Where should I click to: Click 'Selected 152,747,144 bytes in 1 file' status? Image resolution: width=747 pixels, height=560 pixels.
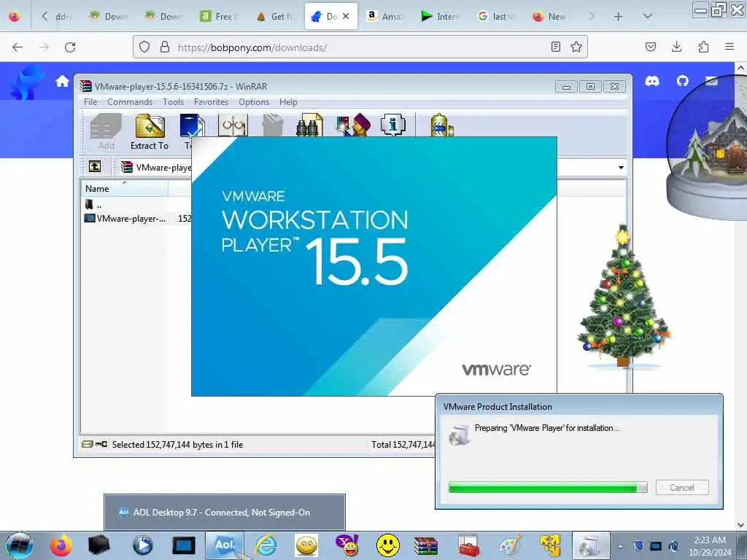tap(177, 445)
